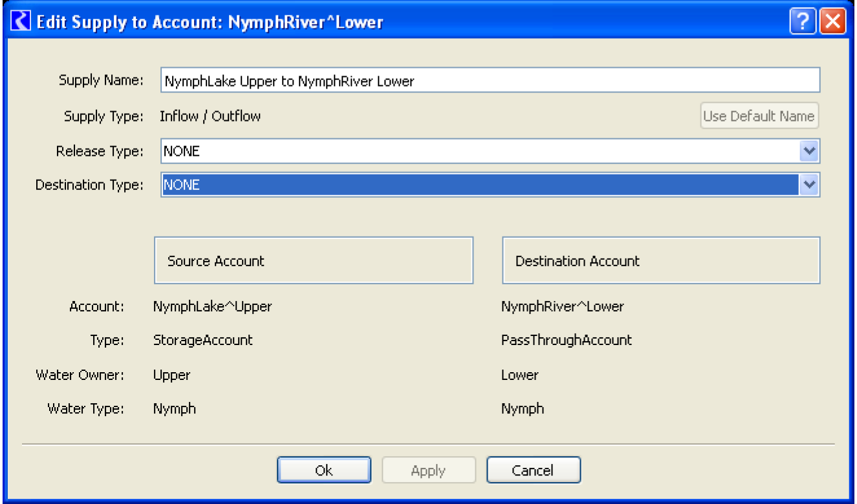Click the Destination Account header box
857x504 pixels.
661,260
